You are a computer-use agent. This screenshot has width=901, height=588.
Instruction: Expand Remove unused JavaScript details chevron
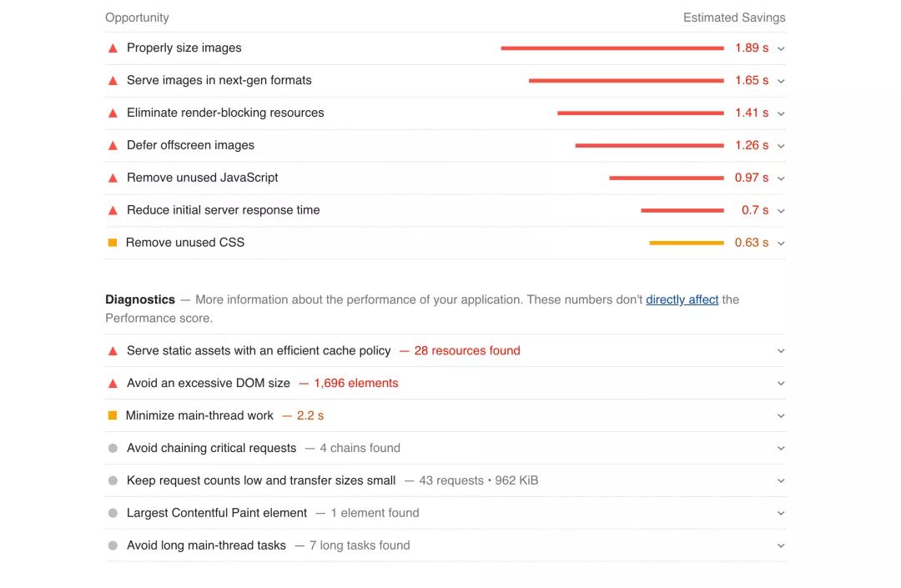[x=781, y=178]
